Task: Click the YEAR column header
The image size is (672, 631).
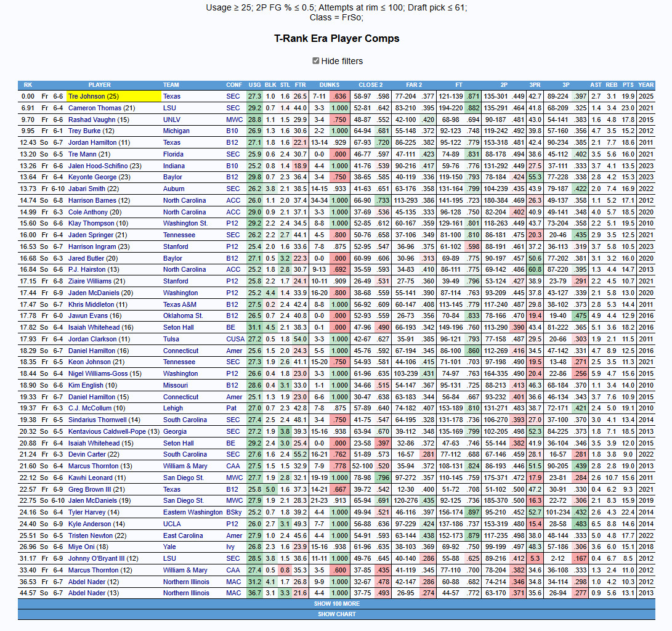Action: pyautogui.click(x=646, y=85)
